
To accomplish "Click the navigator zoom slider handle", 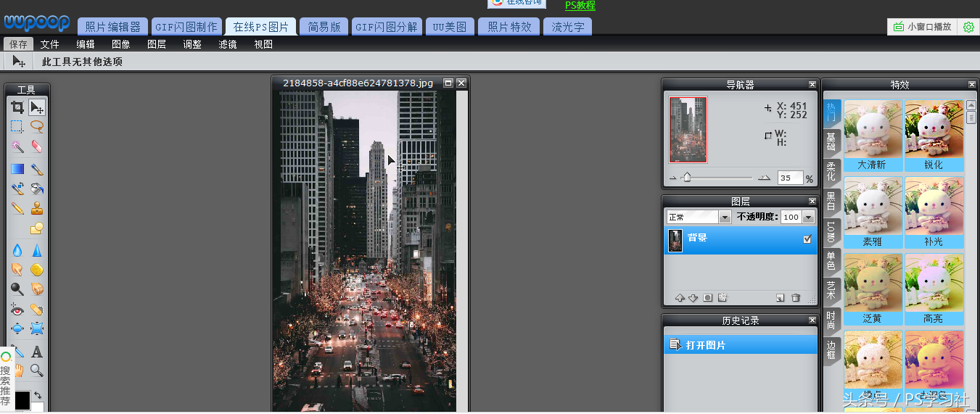I will click(x=686, y=178).
